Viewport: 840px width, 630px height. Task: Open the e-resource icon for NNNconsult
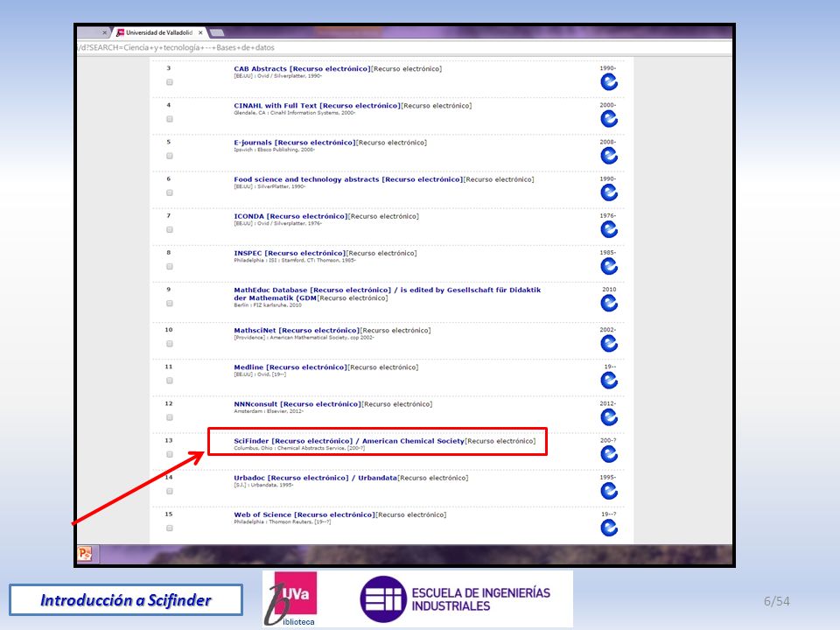(x=609, y=418)
